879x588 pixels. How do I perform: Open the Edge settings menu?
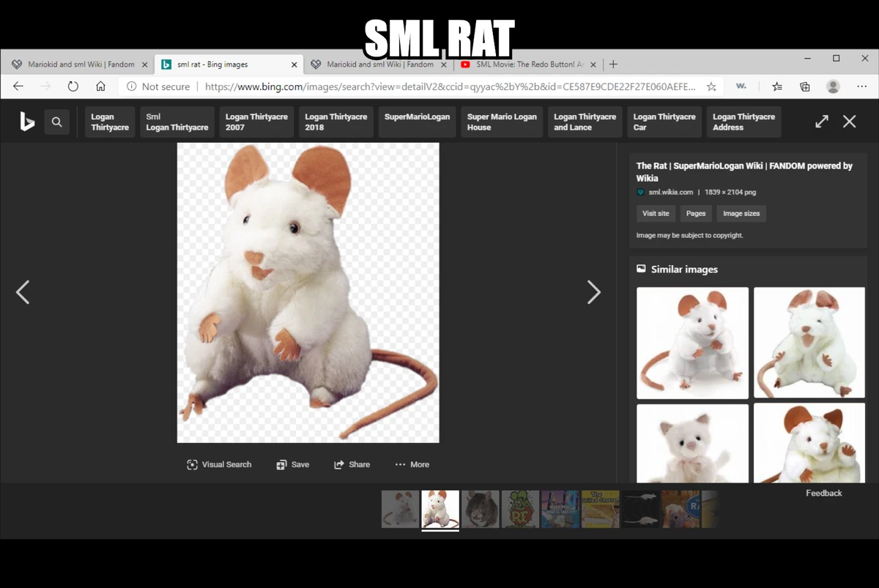pyautogui.click(x=862, y=86)
